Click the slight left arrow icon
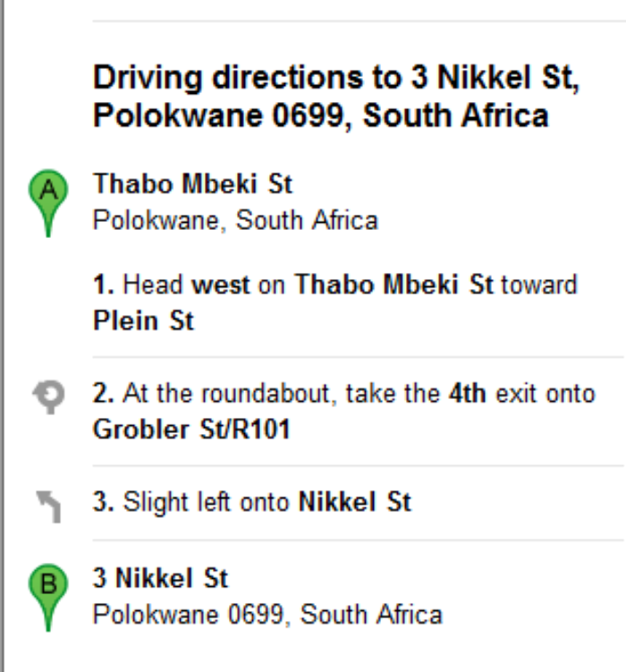Screen dimensions: 626x672 49,506
